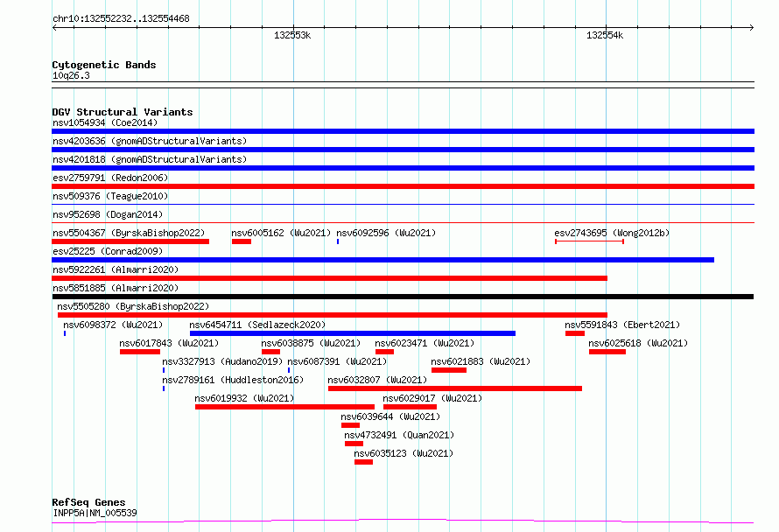Open the nsv6025618 (Wu2021) variant
Viewport: 779px width, 532px height.
pyautogui.click(x=607, y=352)
